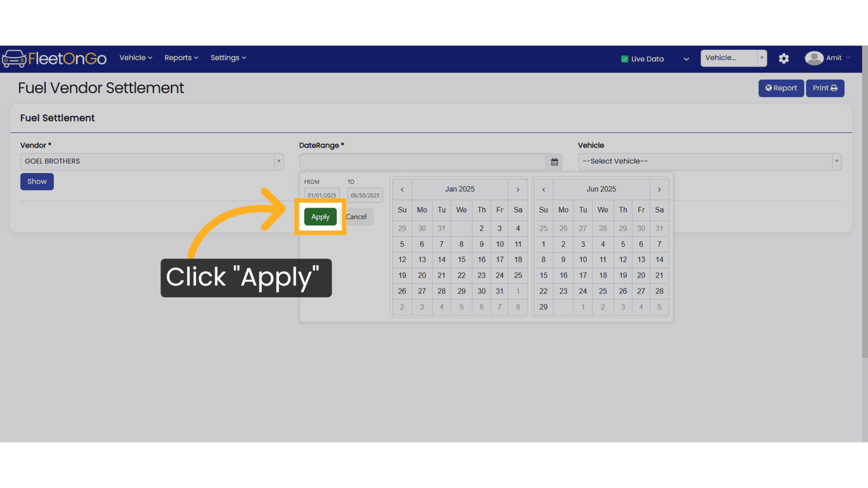Select June 23 in the right calendar
The image size is (868, 488).
[x=563, y=291]
